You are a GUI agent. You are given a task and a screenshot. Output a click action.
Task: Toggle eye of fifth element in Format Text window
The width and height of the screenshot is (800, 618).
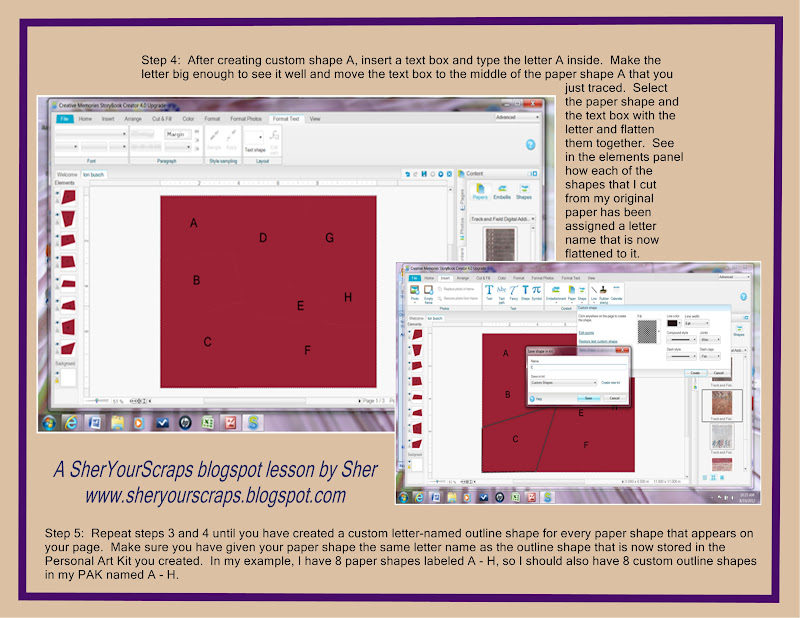(x=57, y=279)
